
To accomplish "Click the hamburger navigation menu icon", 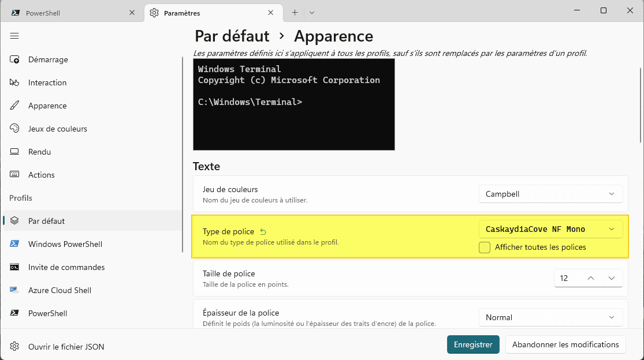I will click(14, 36).
